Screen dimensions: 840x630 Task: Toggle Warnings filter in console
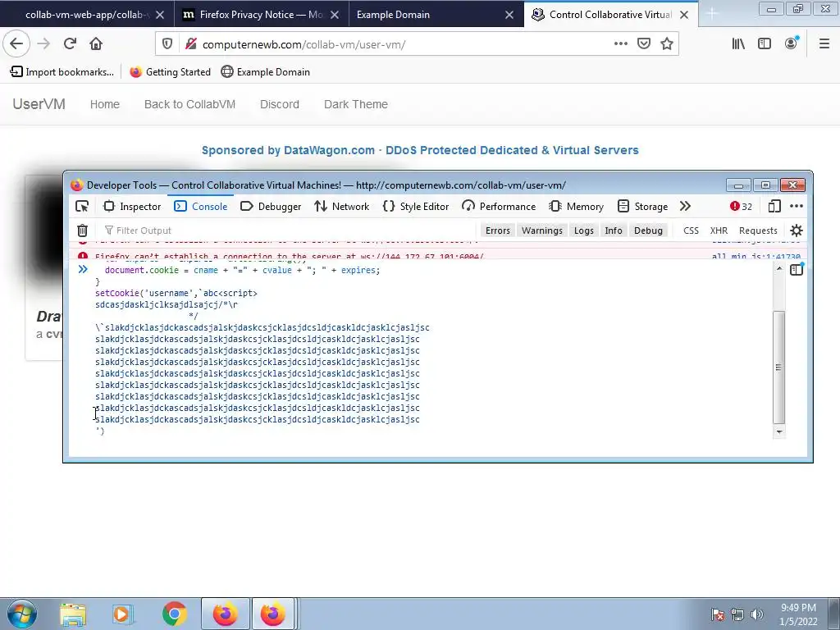coord(542,231)
